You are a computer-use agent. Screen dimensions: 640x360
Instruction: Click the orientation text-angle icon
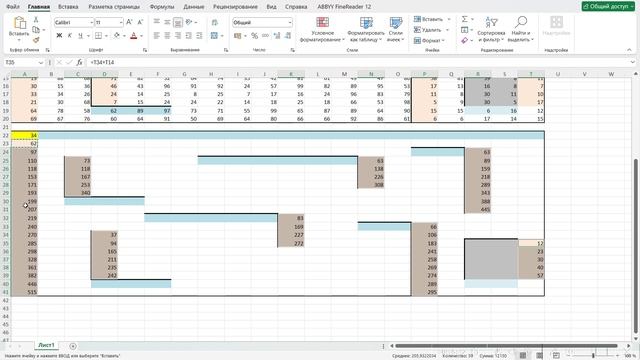coord(189,22)
